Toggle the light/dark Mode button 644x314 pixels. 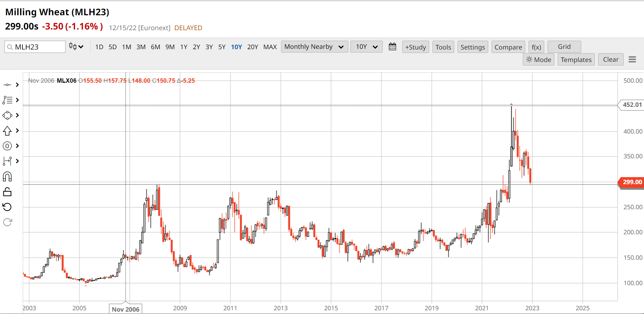(538, 60)
